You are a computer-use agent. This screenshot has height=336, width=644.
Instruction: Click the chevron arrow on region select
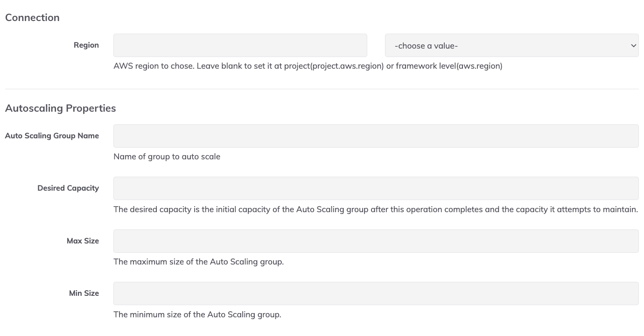[633, 46]
